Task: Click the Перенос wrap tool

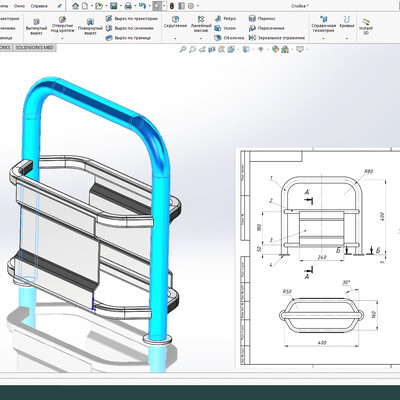Action: coord(262,19)
